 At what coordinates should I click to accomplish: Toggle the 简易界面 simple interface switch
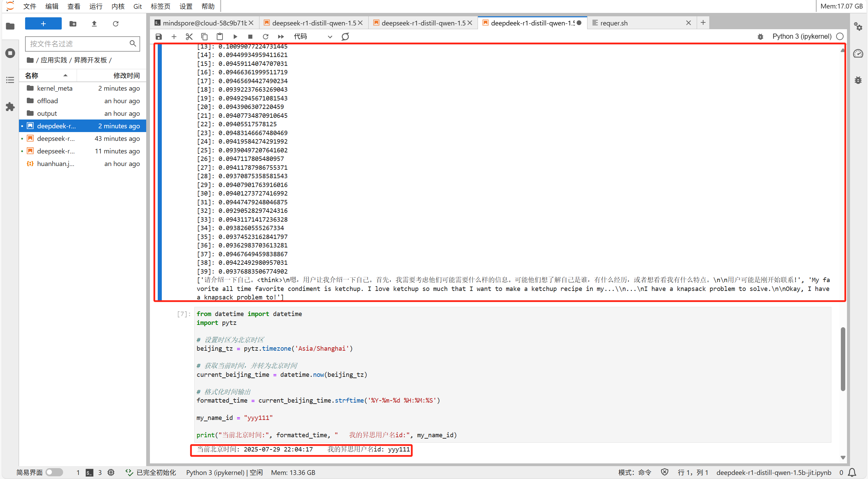click(54, 472)
